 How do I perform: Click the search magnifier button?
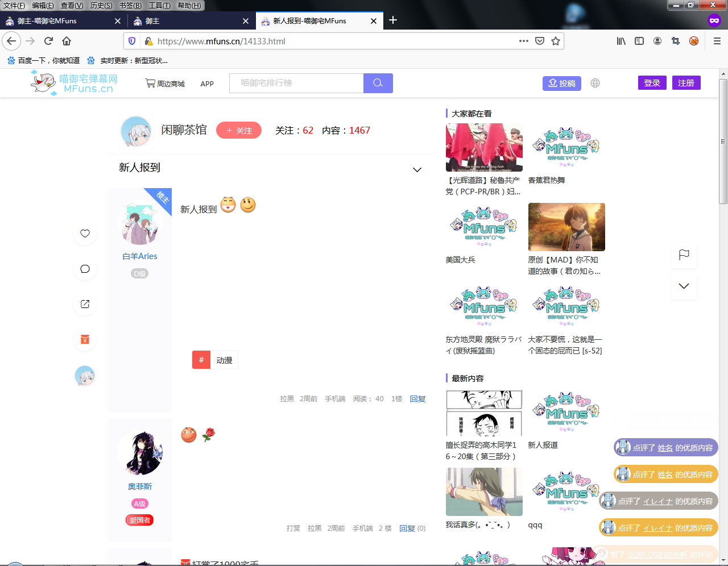378,83
